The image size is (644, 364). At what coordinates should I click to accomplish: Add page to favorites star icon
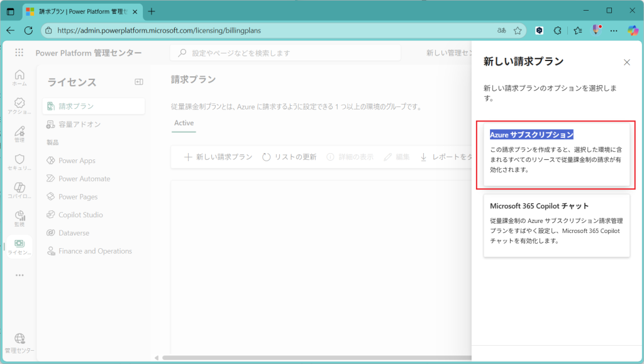pyautogui.click(x=518, y=30)
